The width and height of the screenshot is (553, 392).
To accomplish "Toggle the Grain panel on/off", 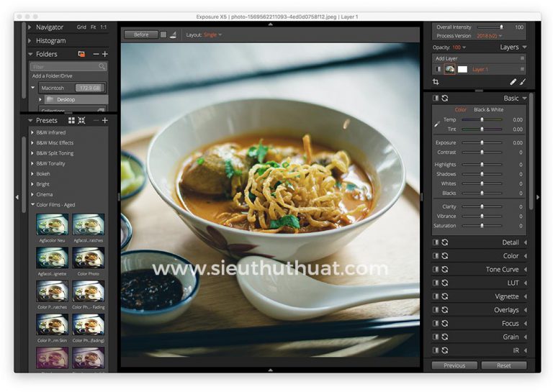I will 436,337.
